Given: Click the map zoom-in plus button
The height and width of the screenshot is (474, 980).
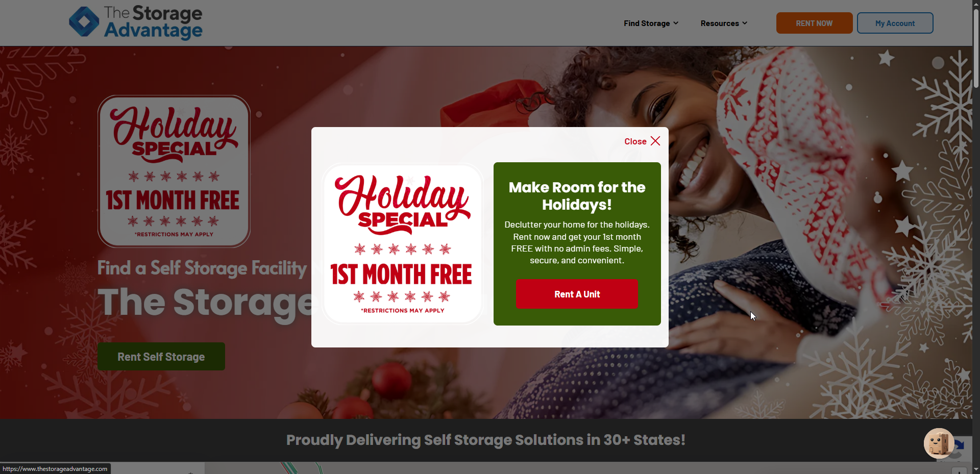Looking at the screenshot, I should click(x=959, y=471).
